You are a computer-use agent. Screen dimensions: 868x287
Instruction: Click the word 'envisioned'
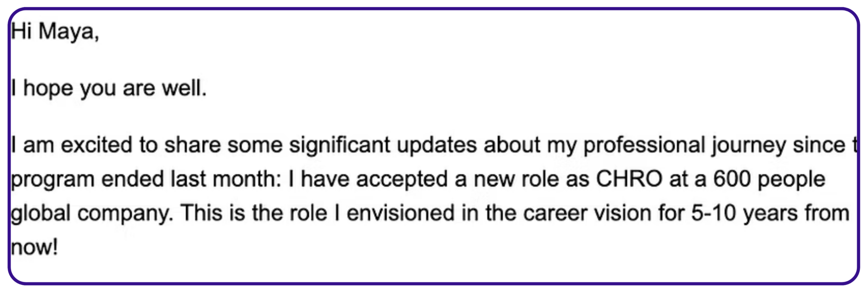pos(400,213)
